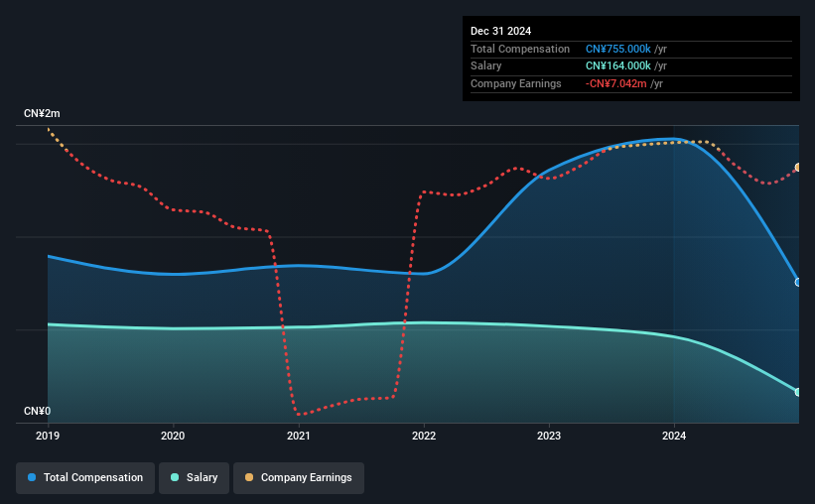Click the tooltip's Company Earnings label

click(515, 83)
